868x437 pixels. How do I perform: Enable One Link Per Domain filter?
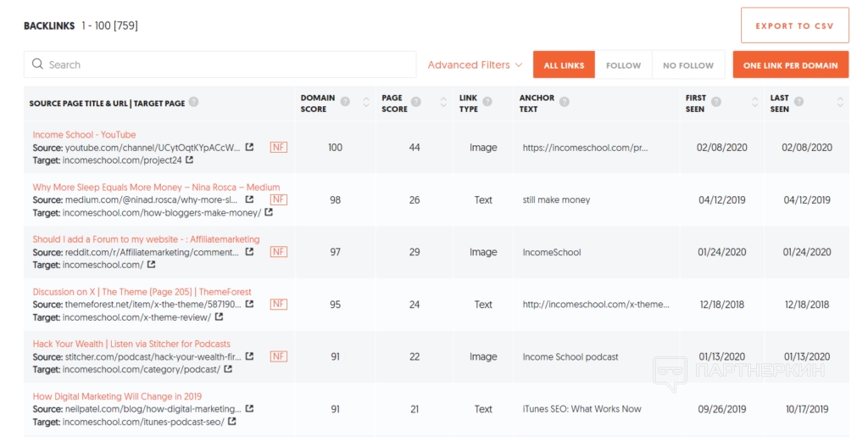pos(790,65)
